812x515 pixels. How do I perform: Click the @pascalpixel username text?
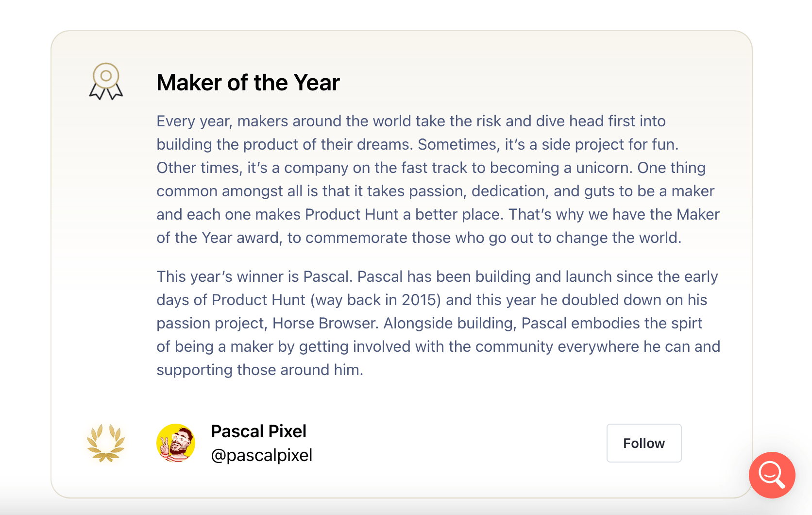(x=262, y=455)
